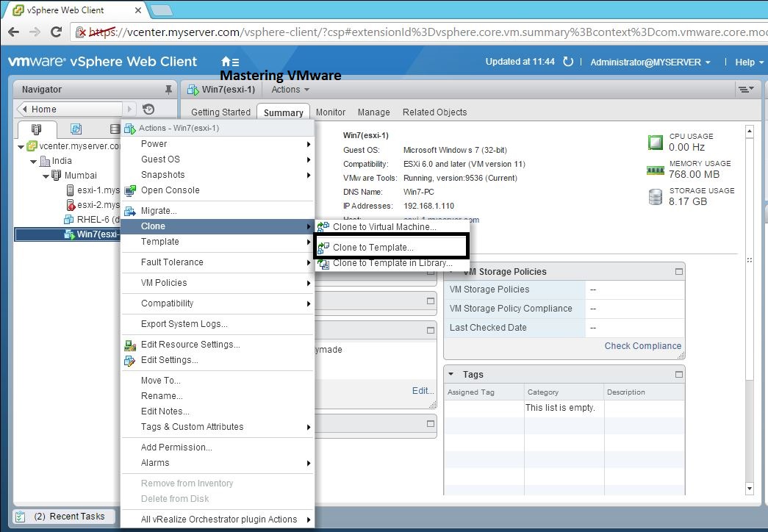The image size is (768, 532).
Task: Select Rename from the Actions menu
Action: [218, 396]
